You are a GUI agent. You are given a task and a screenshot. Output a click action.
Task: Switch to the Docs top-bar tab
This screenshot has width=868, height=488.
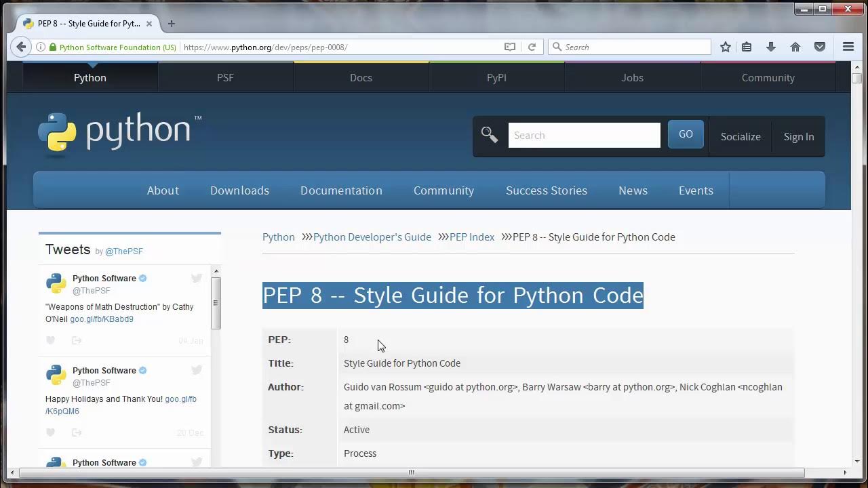coord(361,77)
